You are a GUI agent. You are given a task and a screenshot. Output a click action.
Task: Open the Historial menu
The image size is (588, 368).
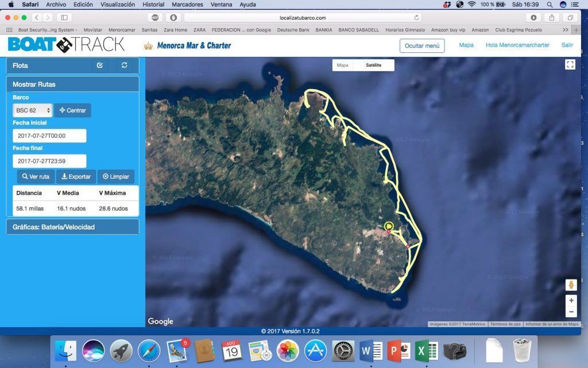(x=153, y=5)
